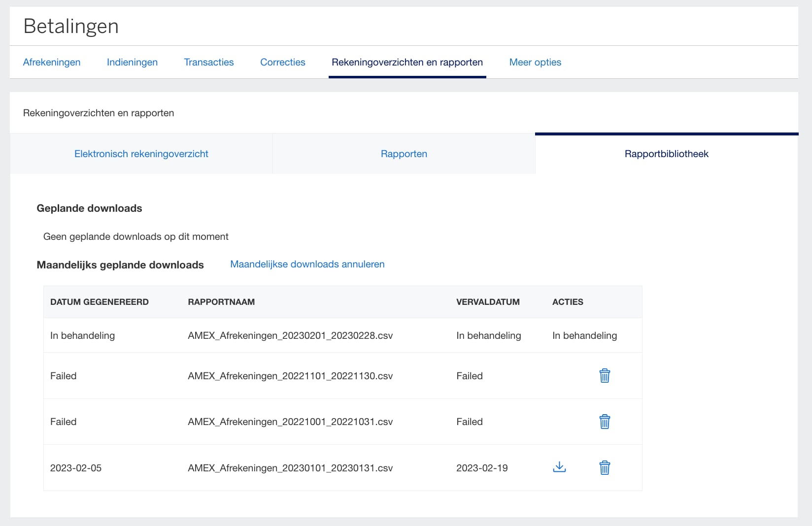Delete the failed AMEX_Afrekeningen_20221101_20221130.csv report

pos(605,375)
